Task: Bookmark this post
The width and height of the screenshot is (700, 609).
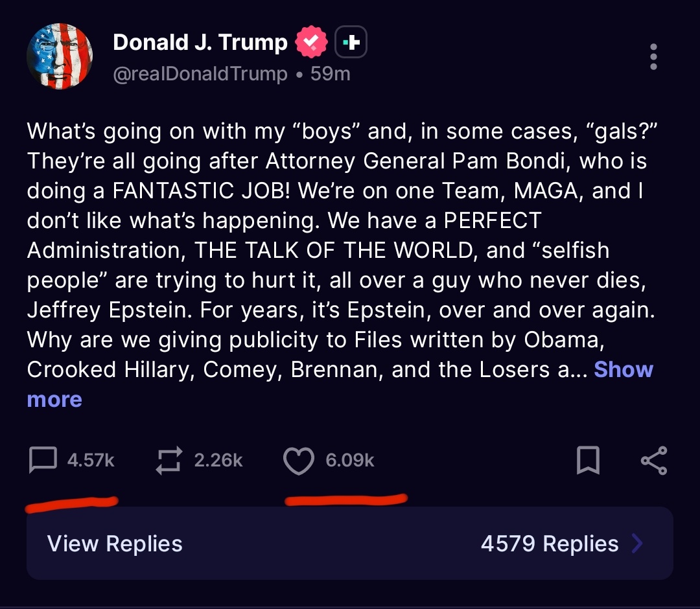Action: point(588,459)
